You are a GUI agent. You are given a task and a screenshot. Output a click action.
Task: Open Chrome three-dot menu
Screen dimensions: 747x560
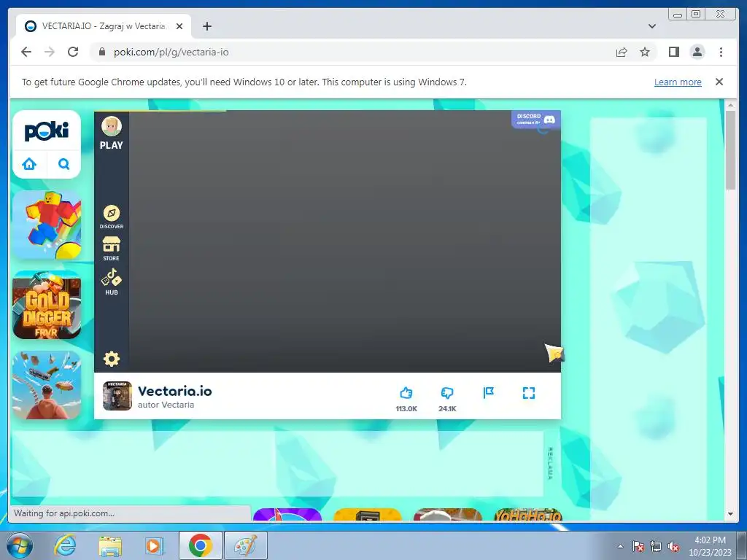click(x=721, y=52)
